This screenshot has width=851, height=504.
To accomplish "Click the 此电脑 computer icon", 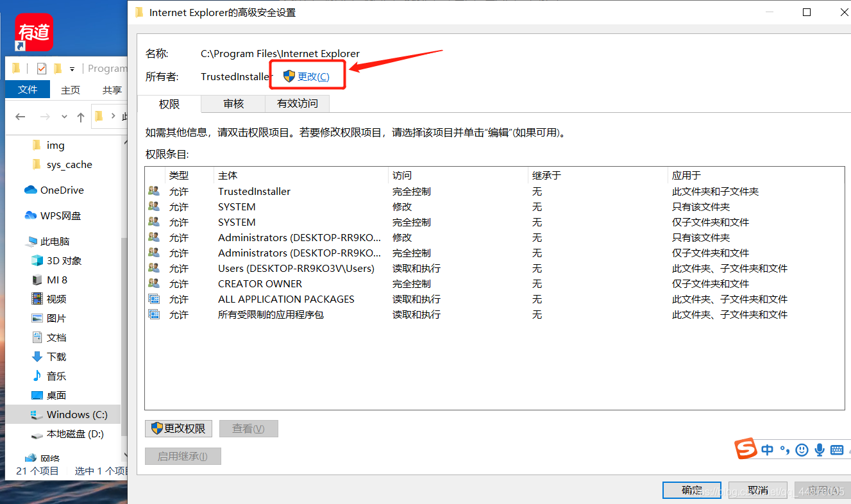I will [x=31, y=241].
